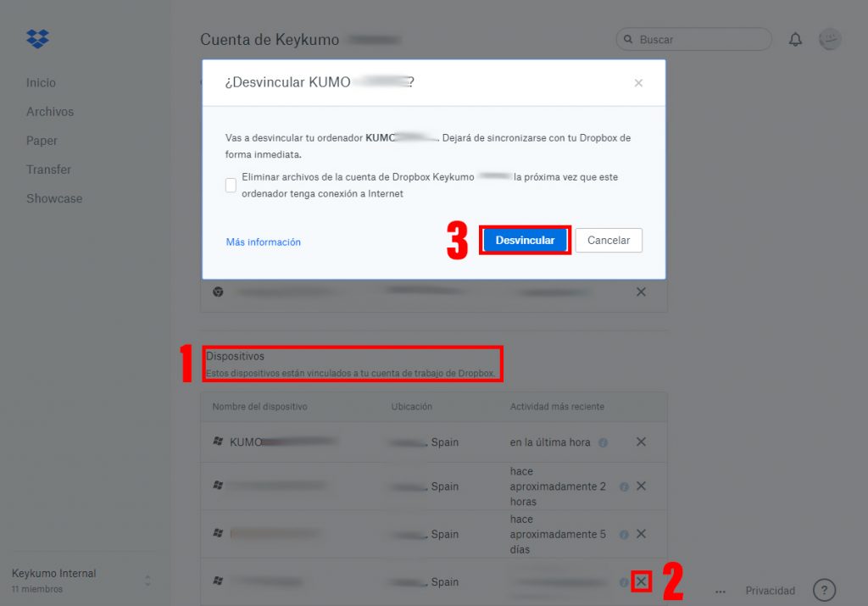This screenshot has width=868, height=606.
Task: Unlink the device in the last device row
Action: (x=641, y=581)
